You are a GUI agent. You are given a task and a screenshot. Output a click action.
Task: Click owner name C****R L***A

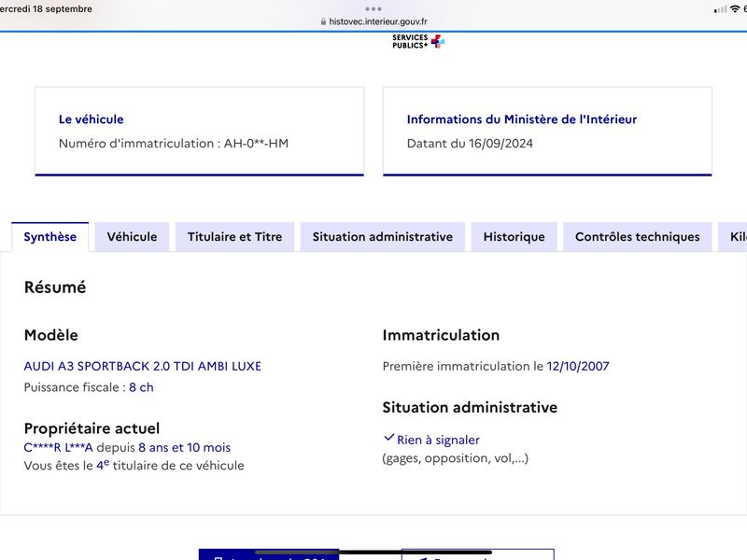(58, 448)
